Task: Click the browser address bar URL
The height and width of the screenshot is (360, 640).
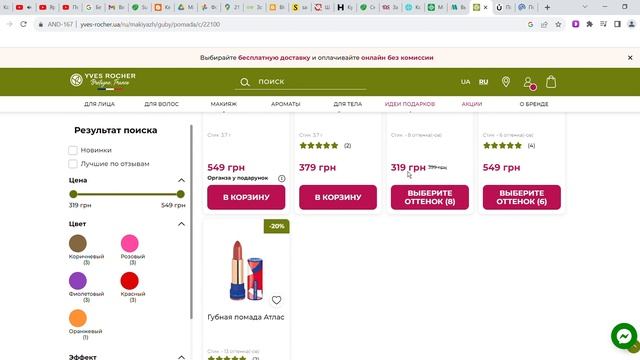Action: (x=150, y=24)
